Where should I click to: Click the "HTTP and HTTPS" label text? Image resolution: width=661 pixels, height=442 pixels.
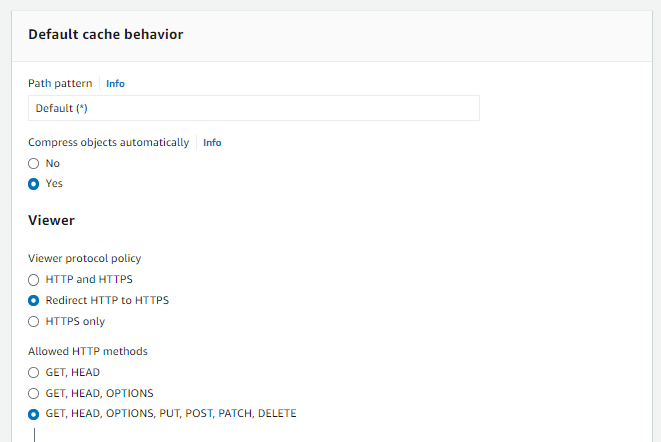coord(89,279)
